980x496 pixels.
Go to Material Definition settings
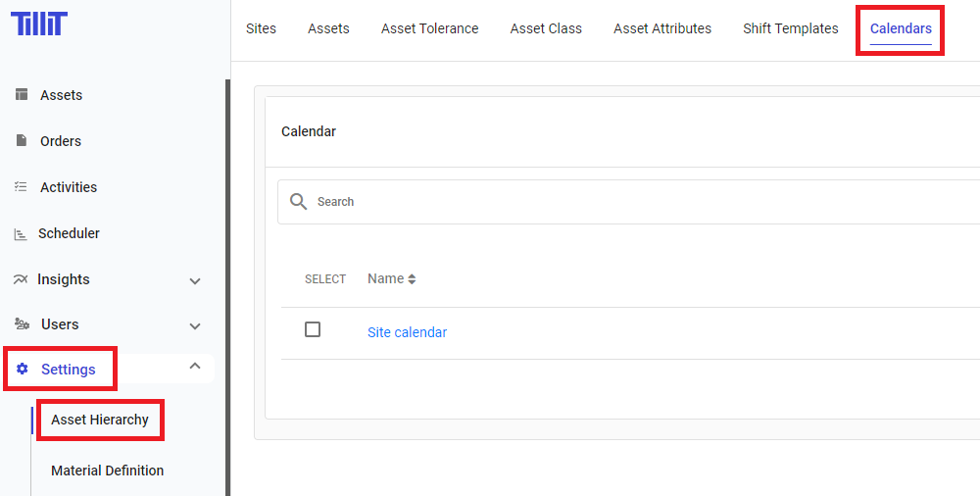point(107,471)
